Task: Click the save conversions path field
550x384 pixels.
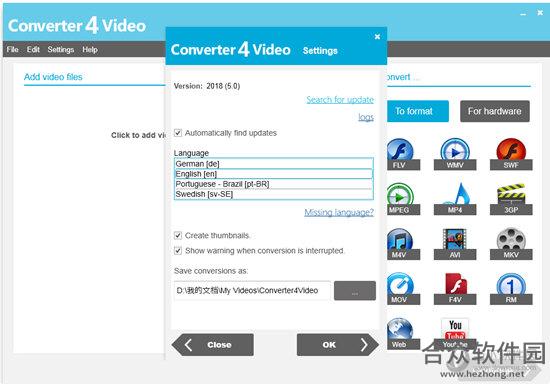Action: point(252,290)
